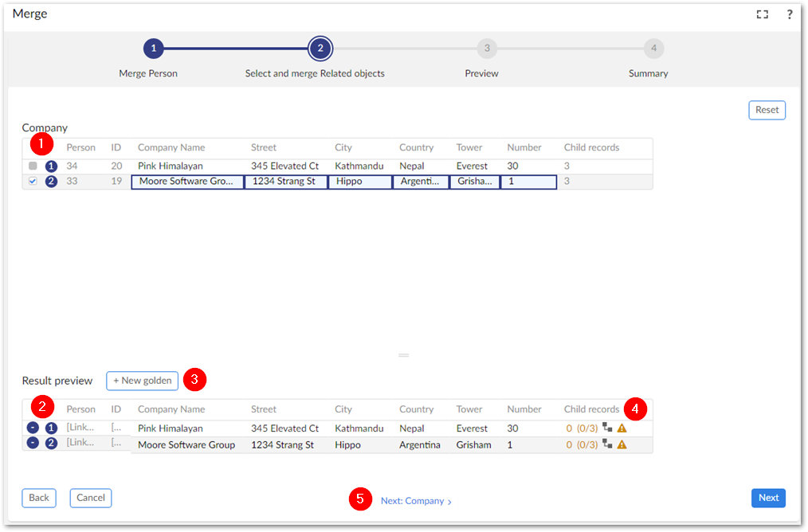Select the Moore Software Gro... Company Name cell

[x=187, y=182]
